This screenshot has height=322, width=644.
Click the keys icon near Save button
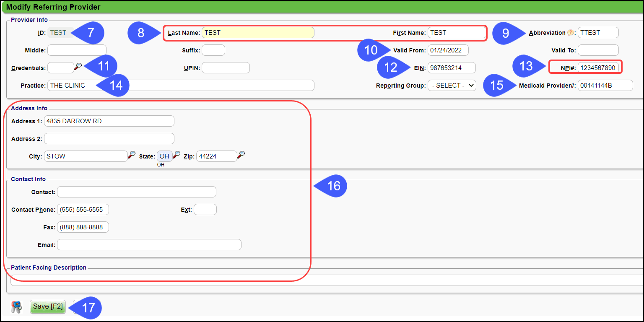click(16, 306)
